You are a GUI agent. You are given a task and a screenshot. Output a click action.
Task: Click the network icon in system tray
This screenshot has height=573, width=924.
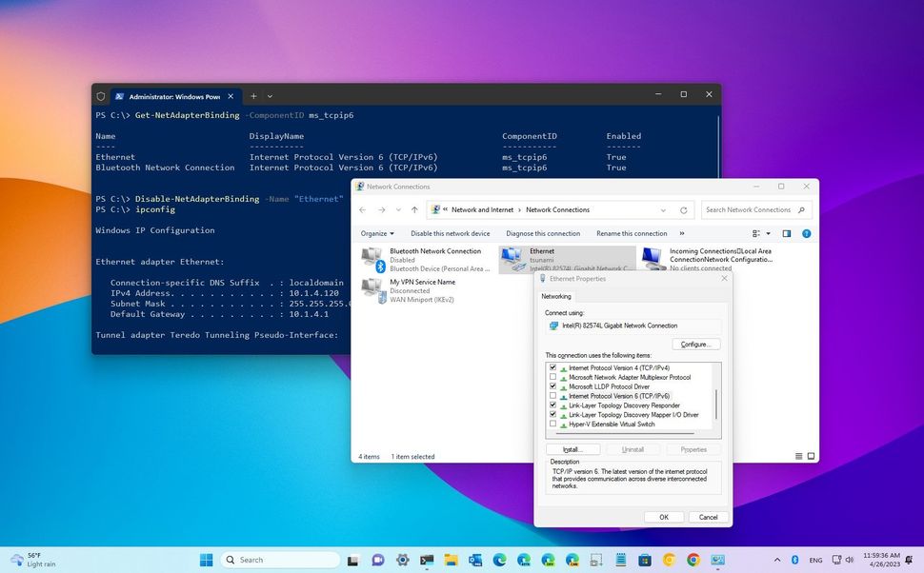point(836,560)
